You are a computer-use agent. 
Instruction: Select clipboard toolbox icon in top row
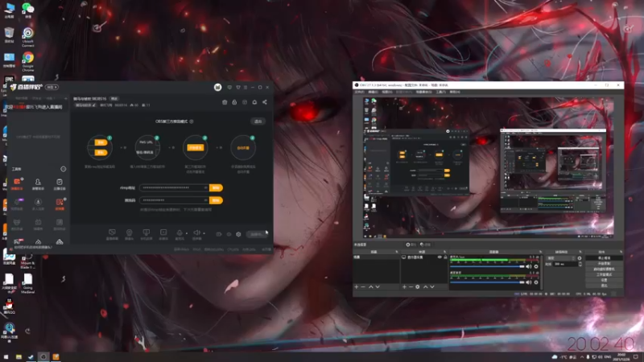click(x=60, y=182)
